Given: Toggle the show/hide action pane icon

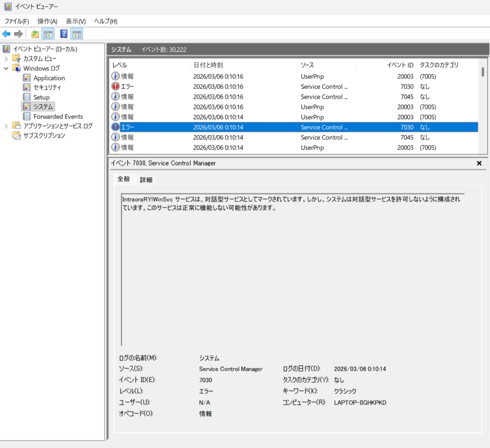Looking at the screenshot, I should [x=77, y=34].
